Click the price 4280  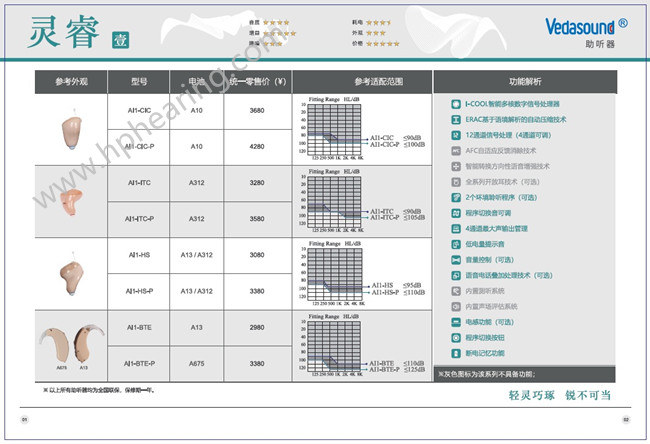pos(257,147)
